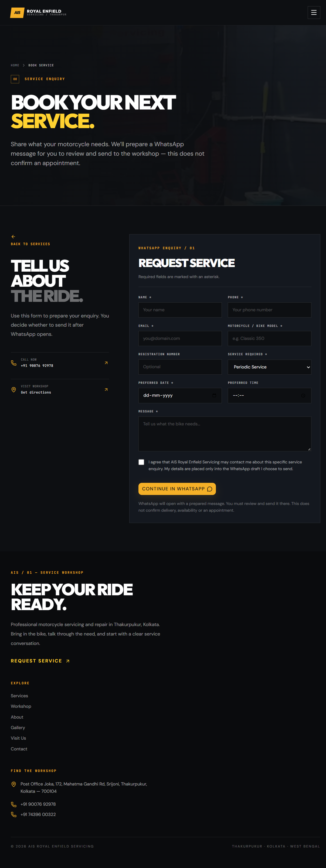The image size is (326, 868).
Task: Tick the contact consent agreement checkbox
Action: click(141, 462)
